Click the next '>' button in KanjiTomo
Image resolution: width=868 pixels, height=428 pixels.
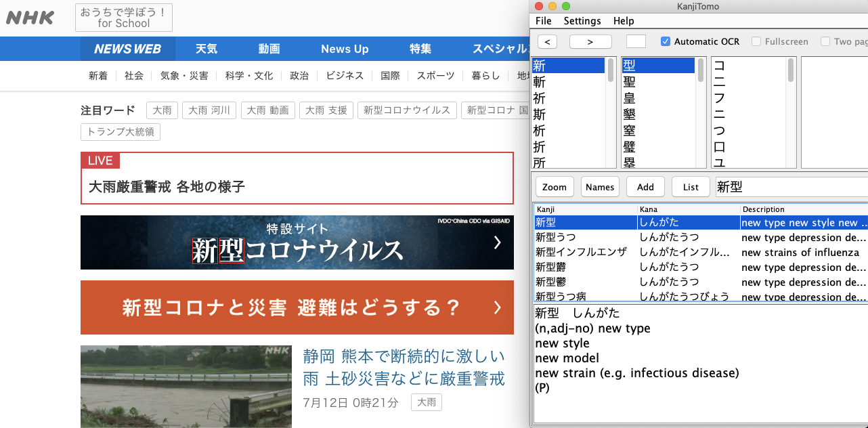point(590,41)
